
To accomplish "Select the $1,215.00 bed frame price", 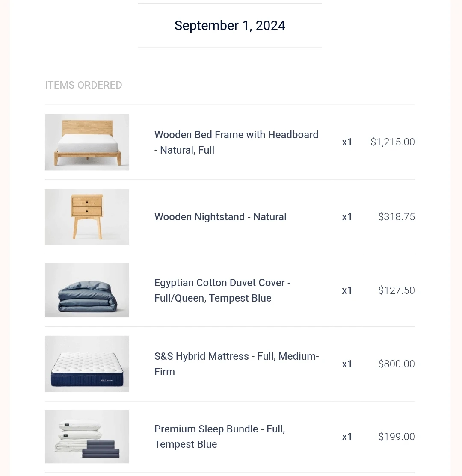I will pos(393,142).
